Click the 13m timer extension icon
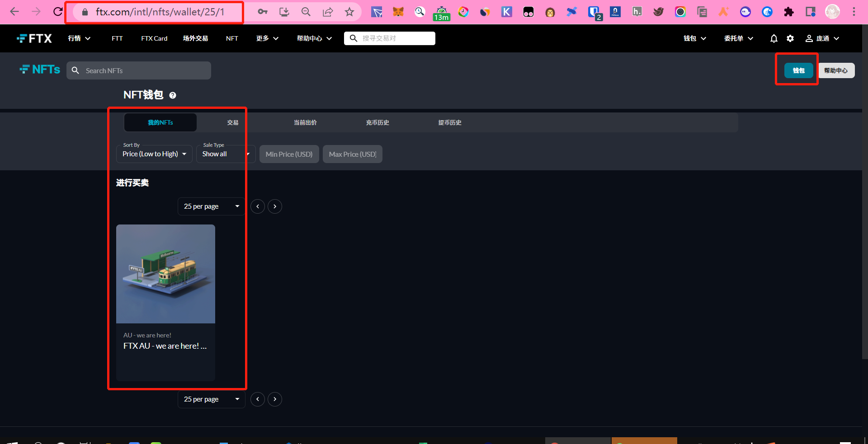This screenshot has height=444, width=868. tap(441, 14)
